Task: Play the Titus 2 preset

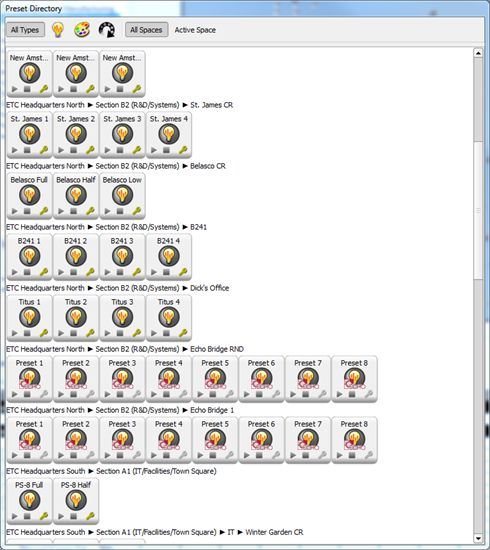Action: pyautogui.click(x=61, y=333)
